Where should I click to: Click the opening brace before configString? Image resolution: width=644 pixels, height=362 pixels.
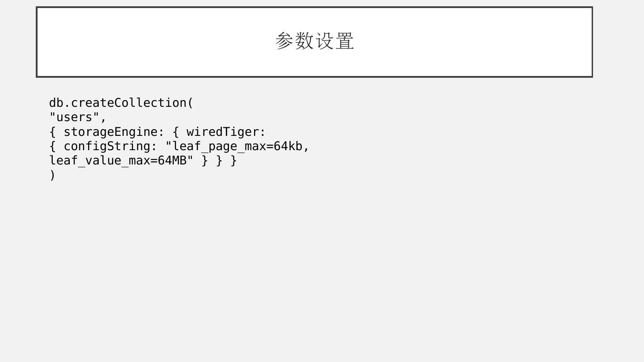[x=52, y=146]
